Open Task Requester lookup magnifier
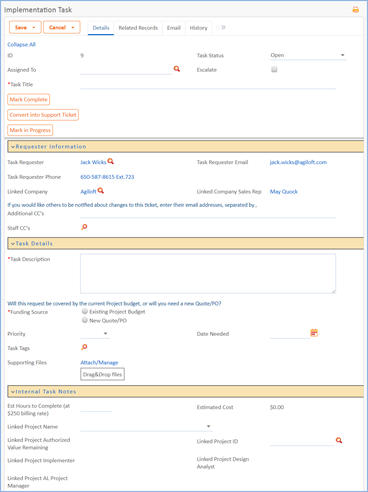Viewport: 368px width, 492px height. (x=111, y=161)
